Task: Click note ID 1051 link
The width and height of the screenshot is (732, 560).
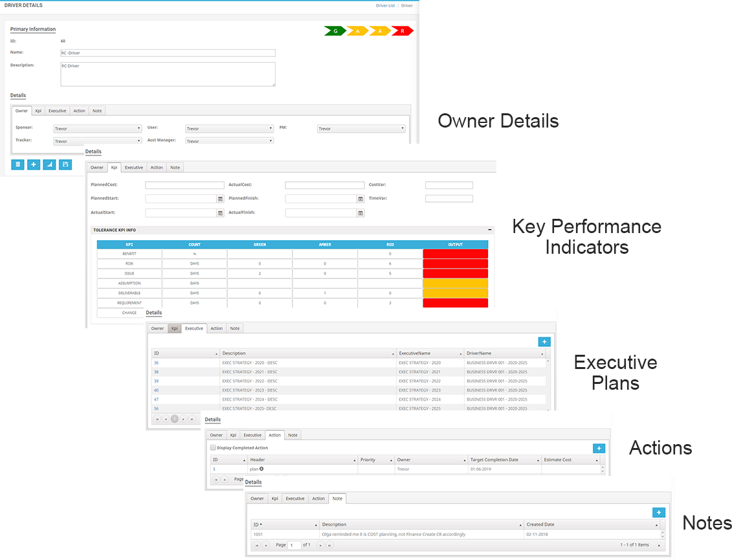Action: click(x=259, y=535)
